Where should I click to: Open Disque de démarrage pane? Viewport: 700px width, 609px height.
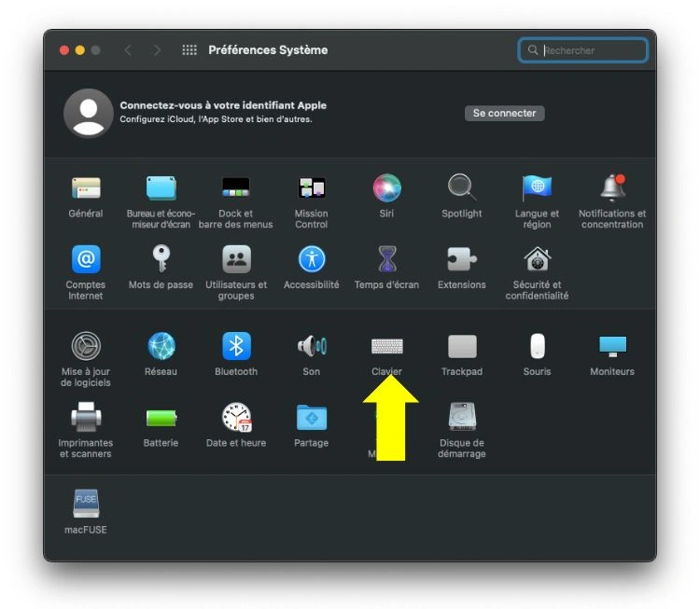pos(462,417)
